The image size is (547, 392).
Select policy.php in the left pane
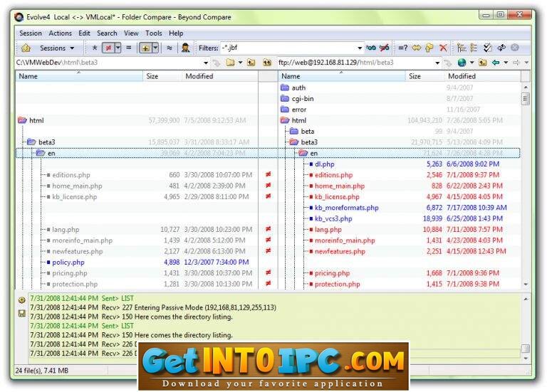point(68,263)
